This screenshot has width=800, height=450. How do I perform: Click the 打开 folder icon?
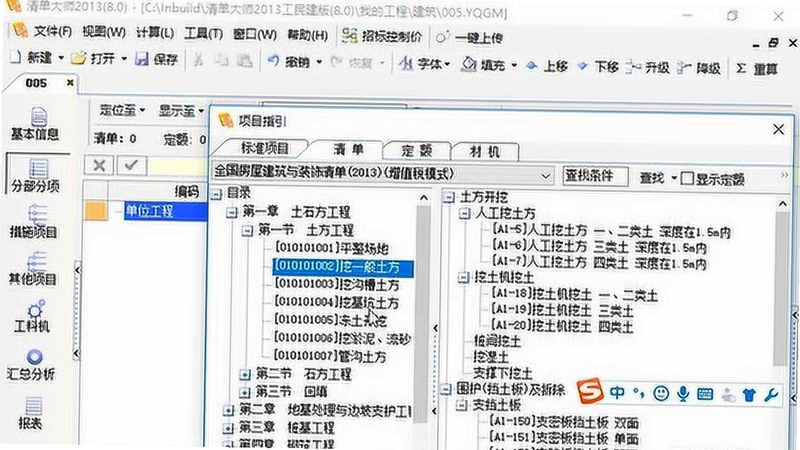point(78,58)
